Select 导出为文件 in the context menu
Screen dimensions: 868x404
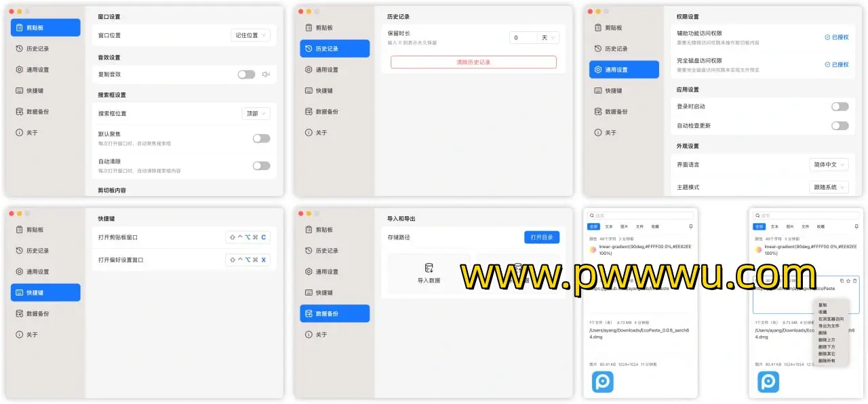(829, 325)
